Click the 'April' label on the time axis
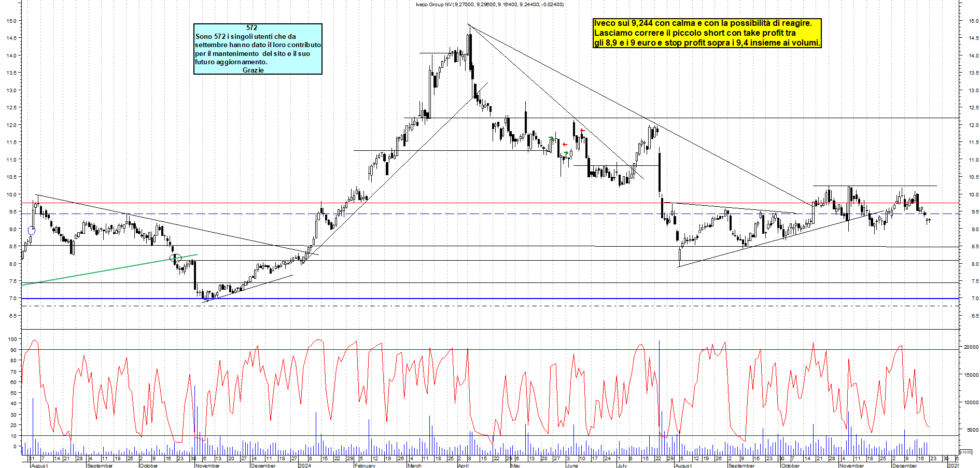The image size is (980, 468). pyautogui.click(x=463, y=465)
